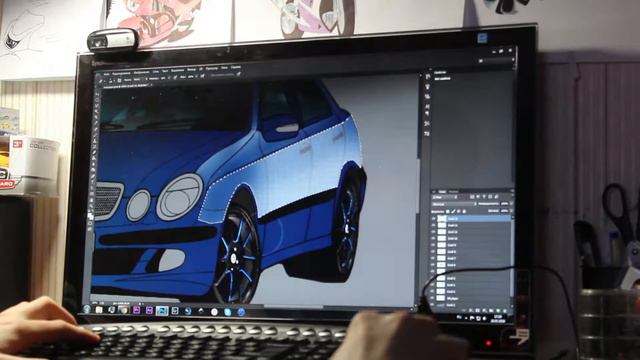
Task: Add a layer mask icon
Action: click(x=478, y=311)
